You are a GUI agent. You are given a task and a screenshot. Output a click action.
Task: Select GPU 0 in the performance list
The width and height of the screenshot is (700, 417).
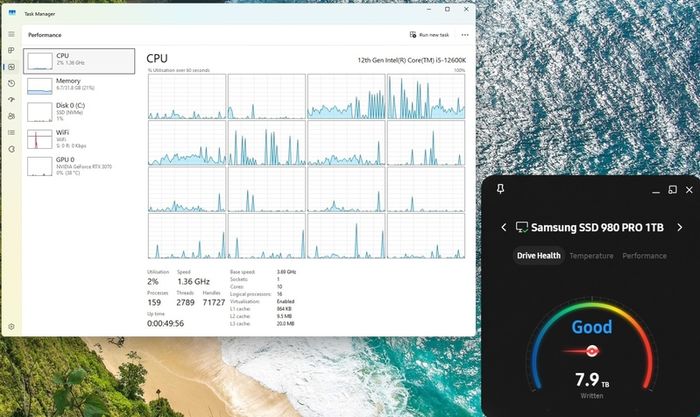tap(79, 166)
